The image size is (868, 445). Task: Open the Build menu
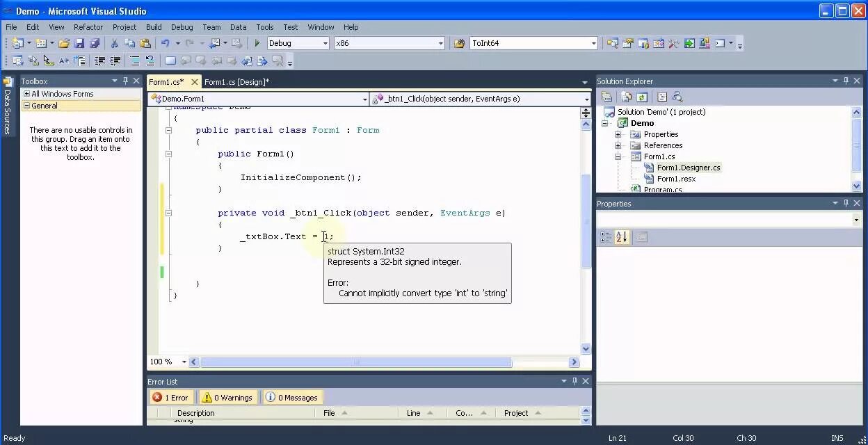click(x=154, y=27)
